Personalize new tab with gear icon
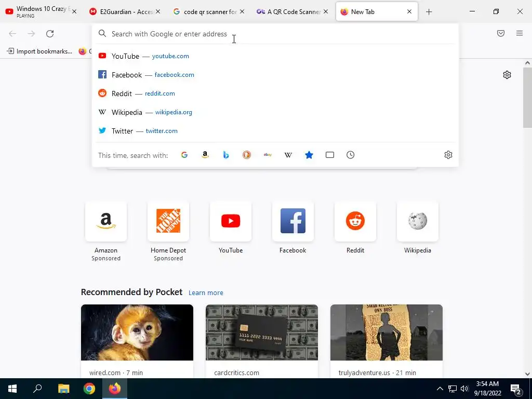Image resolution: width=532 pixels, height=399 pixels. tap(507, 75)
